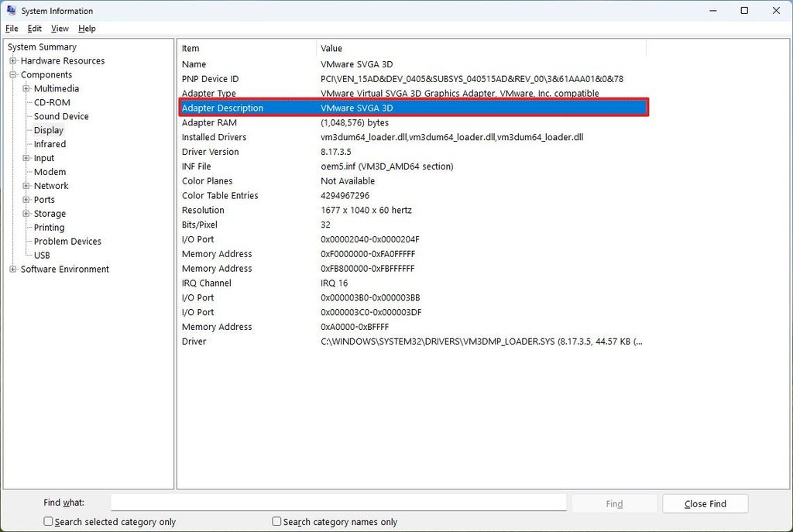Open the File menu

[12, 29]
